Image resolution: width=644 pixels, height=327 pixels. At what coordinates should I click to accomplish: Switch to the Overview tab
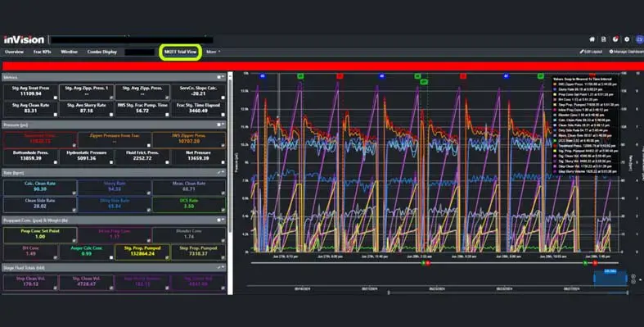[x=15, y=52]
